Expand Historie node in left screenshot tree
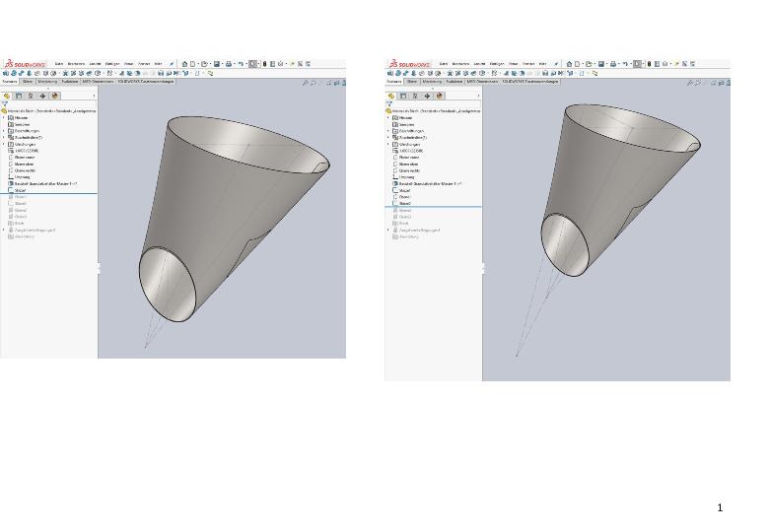The width and height of the screenshot is (769, 532). click(4, 117)
